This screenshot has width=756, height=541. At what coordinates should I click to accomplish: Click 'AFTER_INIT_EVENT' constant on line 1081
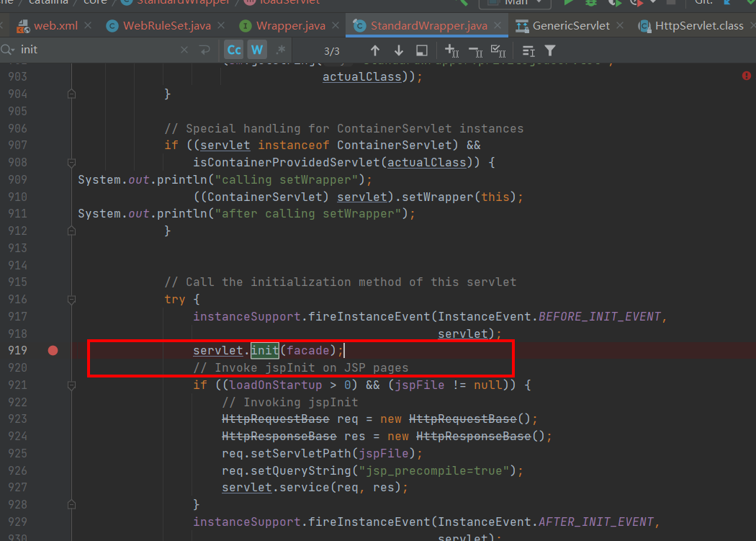[x=596, y=522]
